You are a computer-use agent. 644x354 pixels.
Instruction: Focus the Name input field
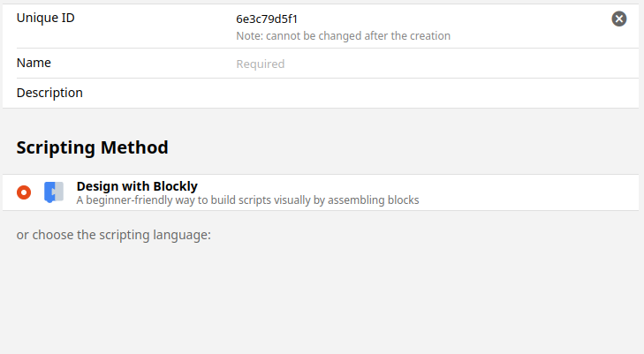click(x=424, y=64)
